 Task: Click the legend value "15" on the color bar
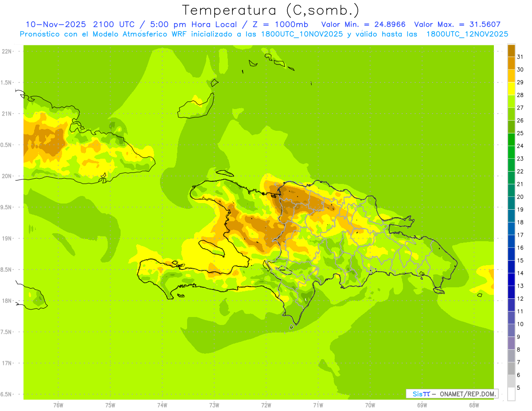520,260
